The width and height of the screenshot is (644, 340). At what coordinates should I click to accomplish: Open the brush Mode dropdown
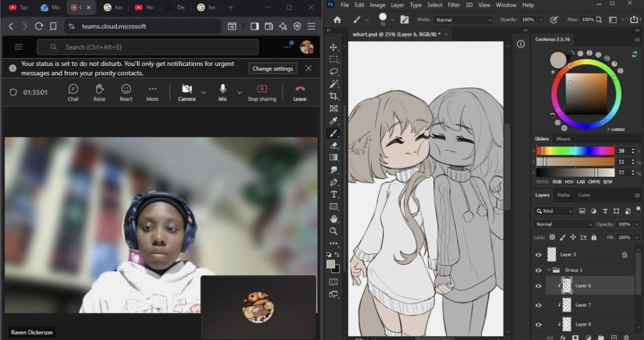(x=462, y=20)
